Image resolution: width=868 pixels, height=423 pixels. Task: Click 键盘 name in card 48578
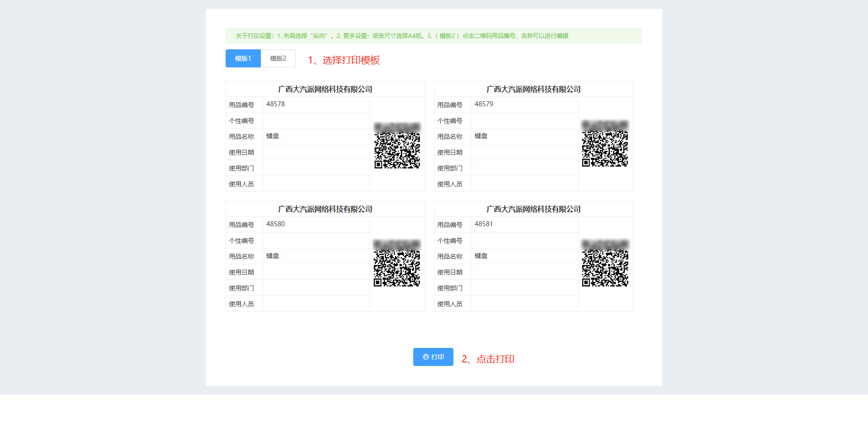pyautogui.click(x=273, y=136)
